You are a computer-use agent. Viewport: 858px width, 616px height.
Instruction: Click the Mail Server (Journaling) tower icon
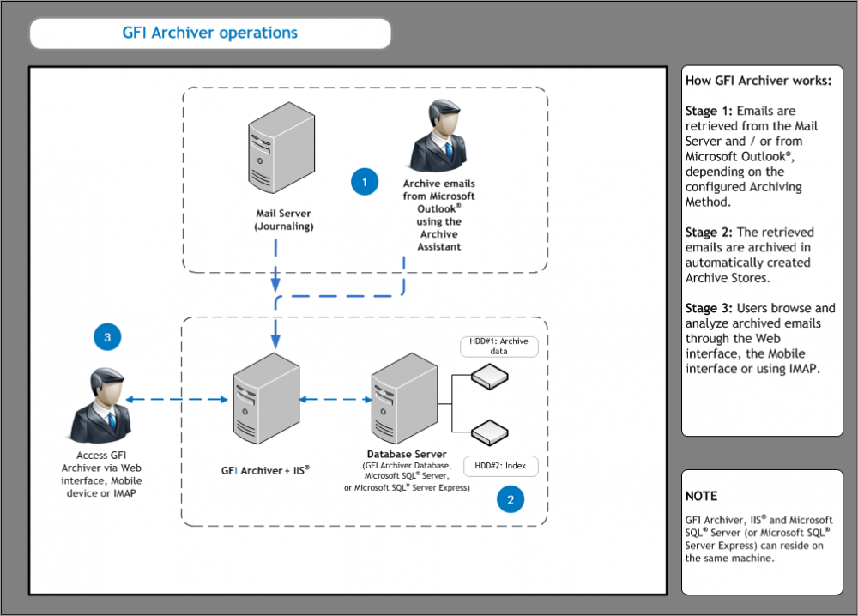click(x=281, y=148)
